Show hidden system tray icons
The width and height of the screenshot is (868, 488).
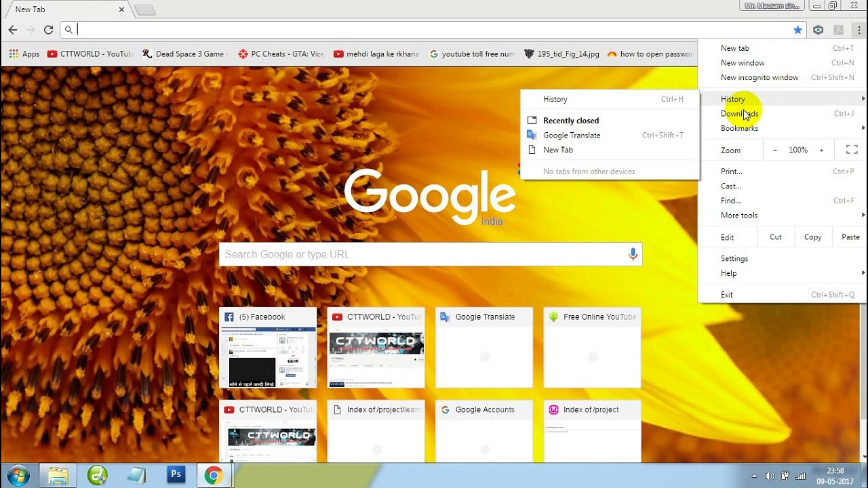point(754,476)
